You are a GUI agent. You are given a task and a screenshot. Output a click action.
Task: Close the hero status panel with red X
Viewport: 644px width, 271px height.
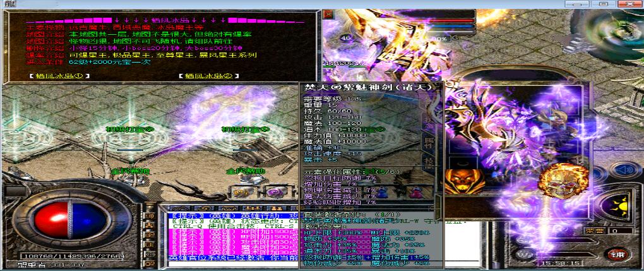coord(328,14)
